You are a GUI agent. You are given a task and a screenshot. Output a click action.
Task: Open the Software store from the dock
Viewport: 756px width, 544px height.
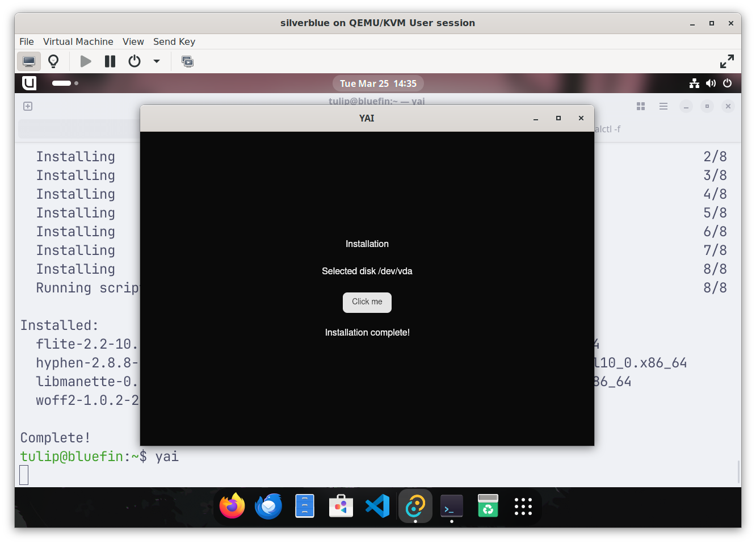pyautogui.click(x=341, y=506)
